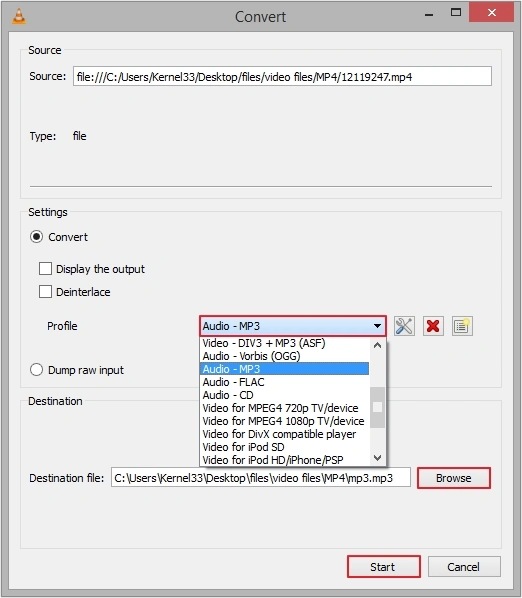Click the Destination file path field
522x598 pixels.
(x=261, y=478)
